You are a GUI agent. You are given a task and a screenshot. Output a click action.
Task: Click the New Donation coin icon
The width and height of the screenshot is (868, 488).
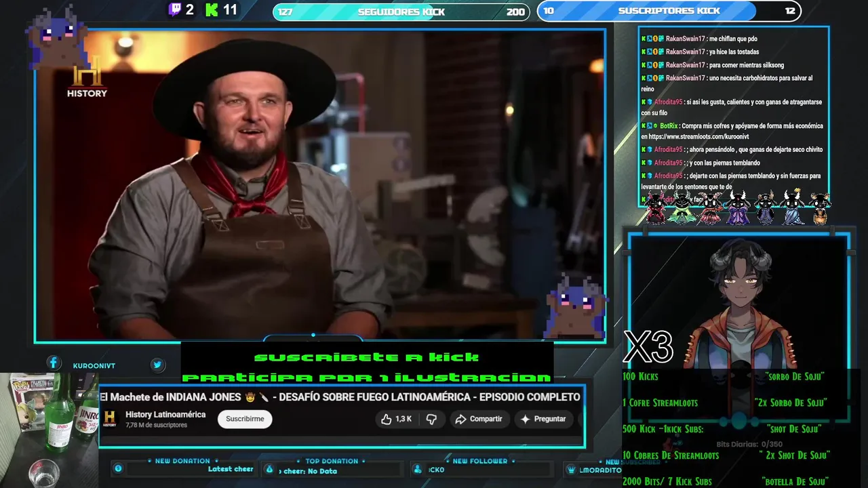coord(118,468)
